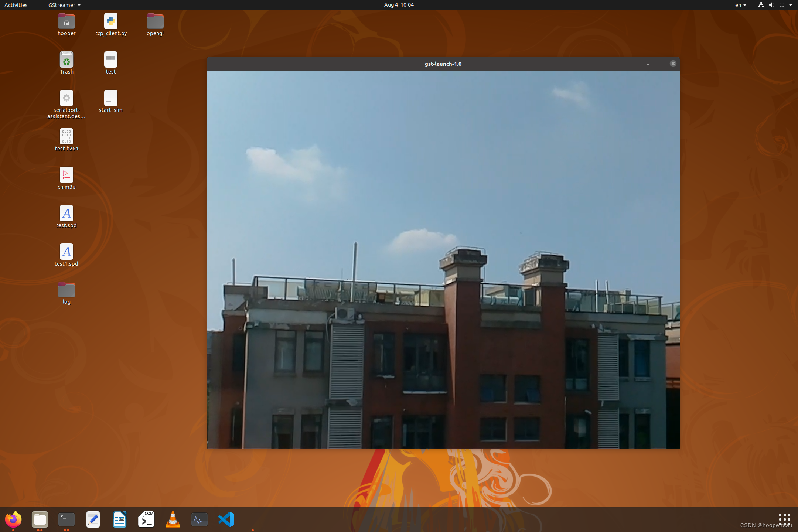
Task: Open the log folder on desktop
Action: (66, 290)
